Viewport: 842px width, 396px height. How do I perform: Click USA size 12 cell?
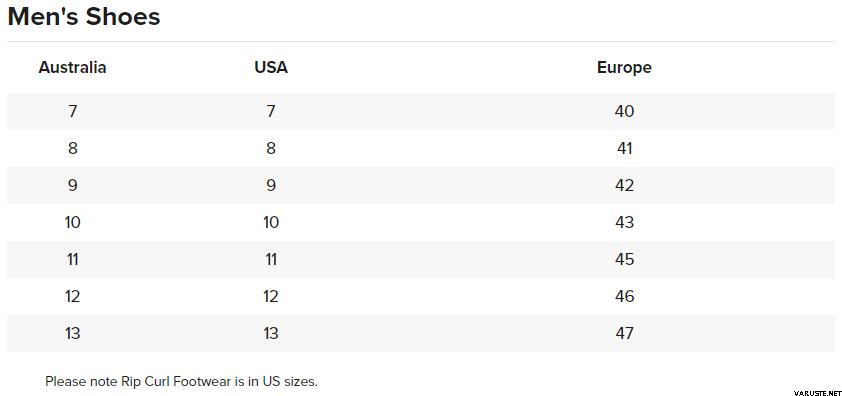pos(271,297)
